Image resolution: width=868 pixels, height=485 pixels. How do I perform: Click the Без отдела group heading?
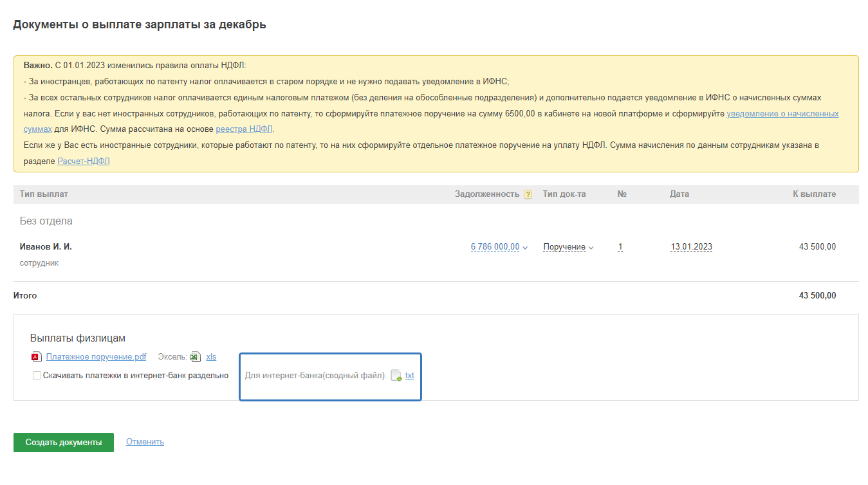pyautogui.click(x=46, y=221)
